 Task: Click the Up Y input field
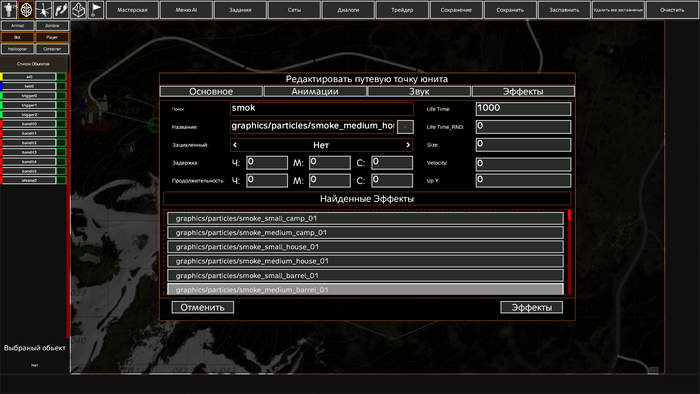[x=523, y=180]
